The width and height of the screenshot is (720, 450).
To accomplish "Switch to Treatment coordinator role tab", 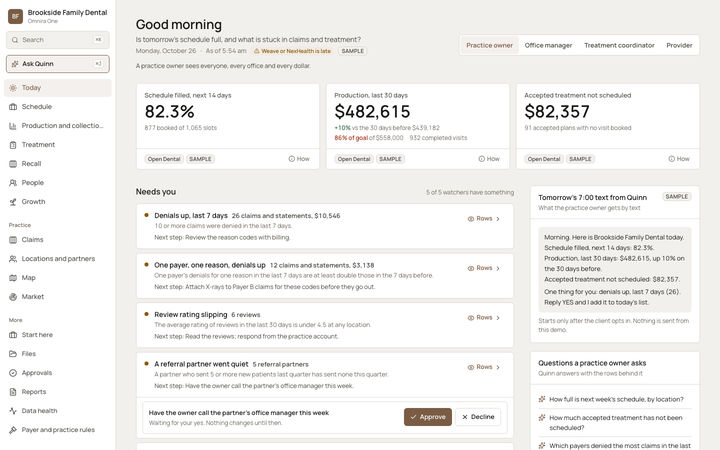I will [x=619, y=45].
